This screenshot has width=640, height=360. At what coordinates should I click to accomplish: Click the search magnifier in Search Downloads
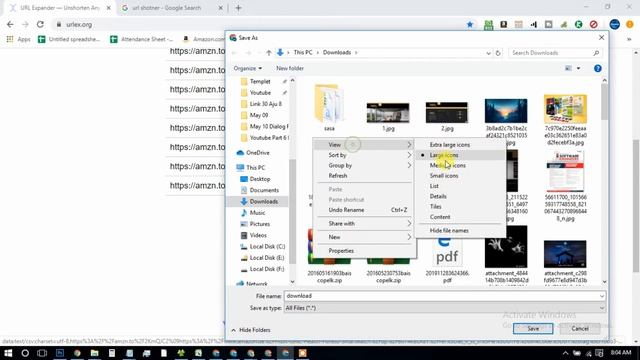(596, 53)
